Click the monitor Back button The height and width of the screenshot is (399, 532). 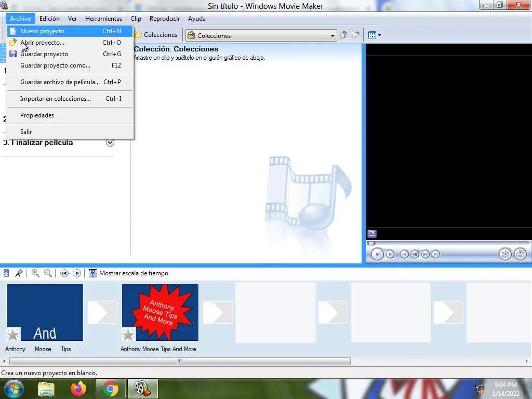pyautogui.click(x=404, y=254)
